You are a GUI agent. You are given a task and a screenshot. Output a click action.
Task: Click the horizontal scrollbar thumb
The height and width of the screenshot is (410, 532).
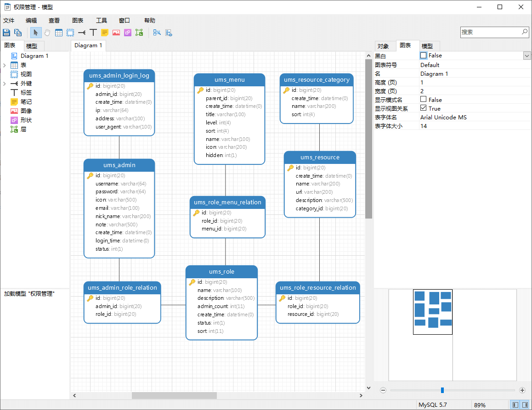(x=174, y=395)
